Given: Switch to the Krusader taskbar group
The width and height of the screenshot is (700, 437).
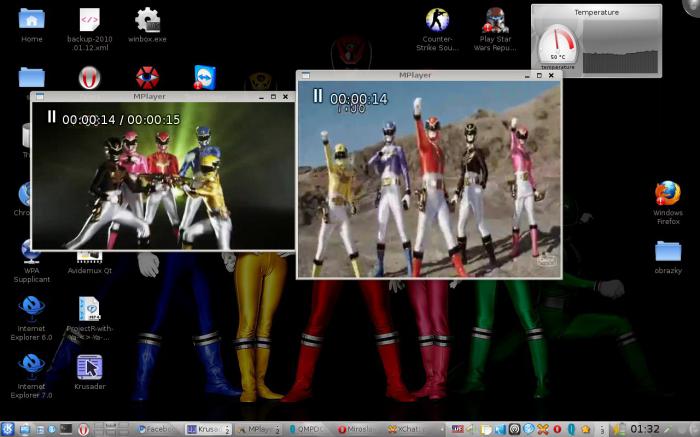Looking at the screenshot, I should [x=209, y=429].
